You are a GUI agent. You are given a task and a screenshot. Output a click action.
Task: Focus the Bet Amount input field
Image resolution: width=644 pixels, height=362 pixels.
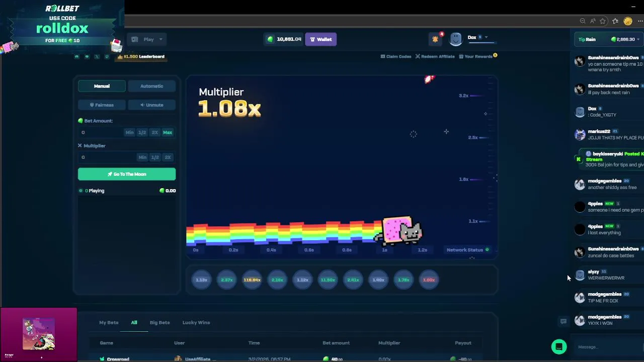[102, 132]
